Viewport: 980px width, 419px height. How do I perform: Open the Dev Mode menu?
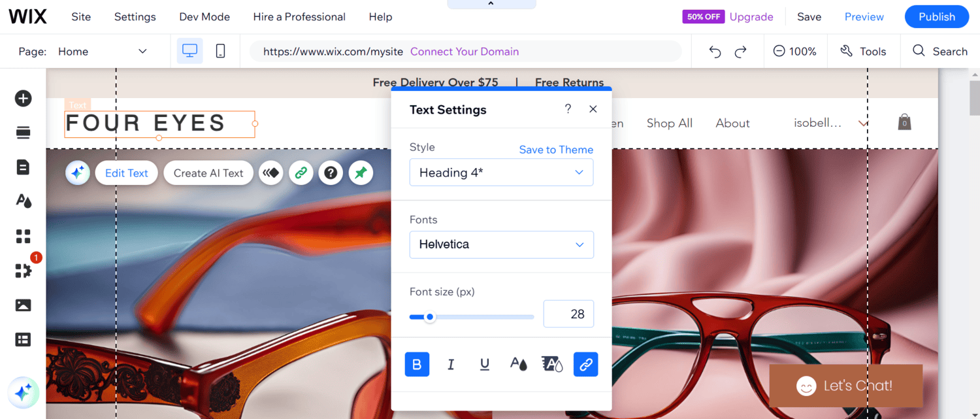pyautogui.click(x=204, y=16)
